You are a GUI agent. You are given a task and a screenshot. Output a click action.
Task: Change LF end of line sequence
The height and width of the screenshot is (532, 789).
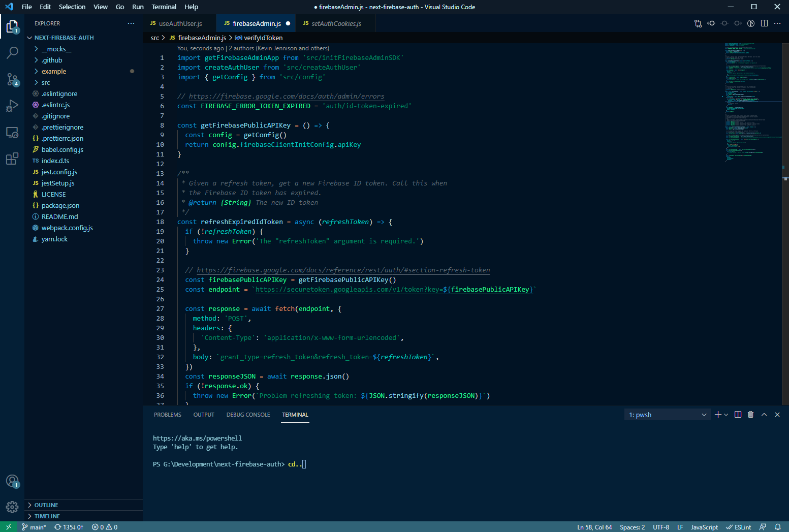tap(680, 527)
